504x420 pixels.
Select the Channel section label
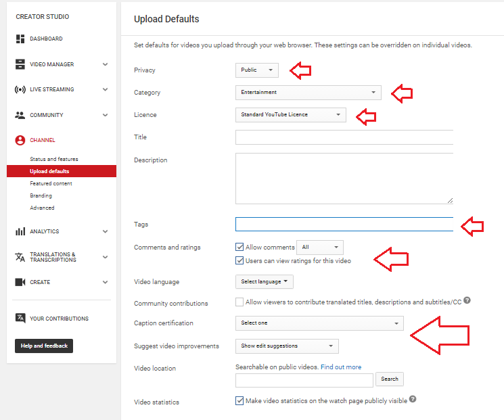[43, 140]
